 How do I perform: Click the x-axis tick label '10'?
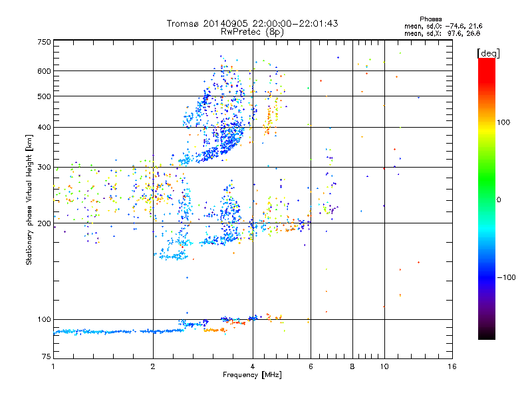pyautogui.click(x=384, y=366)
